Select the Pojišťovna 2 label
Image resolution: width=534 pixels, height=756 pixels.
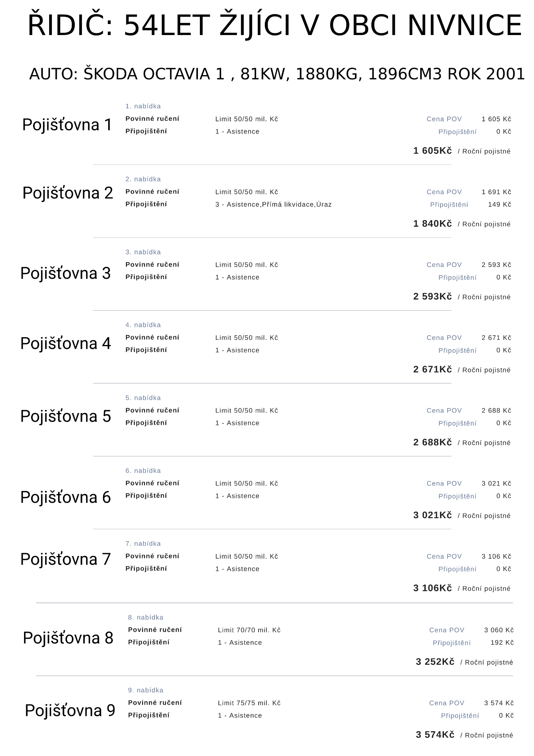pos(68,193)
